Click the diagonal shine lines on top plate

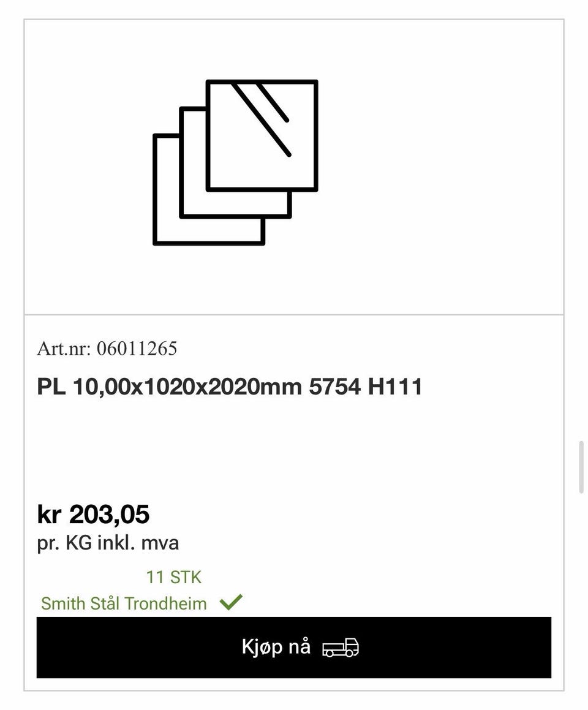(262, 118)
